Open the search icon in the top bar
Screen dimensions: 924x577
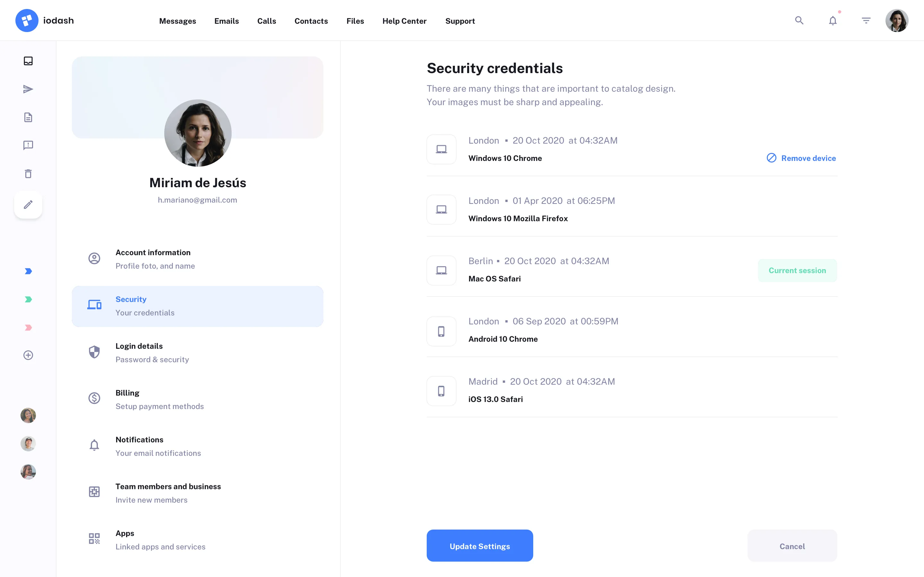pyautogui.click(x=799, y=20)
